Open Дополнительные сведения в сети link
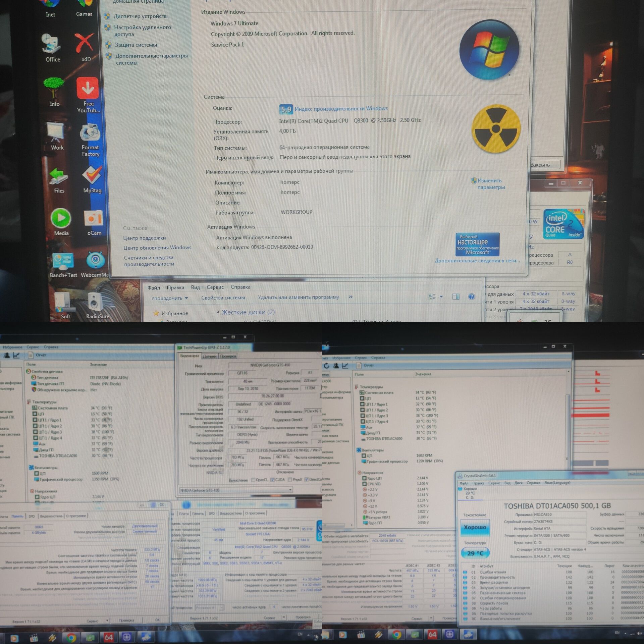644x644 pixels. pos(477,260)
